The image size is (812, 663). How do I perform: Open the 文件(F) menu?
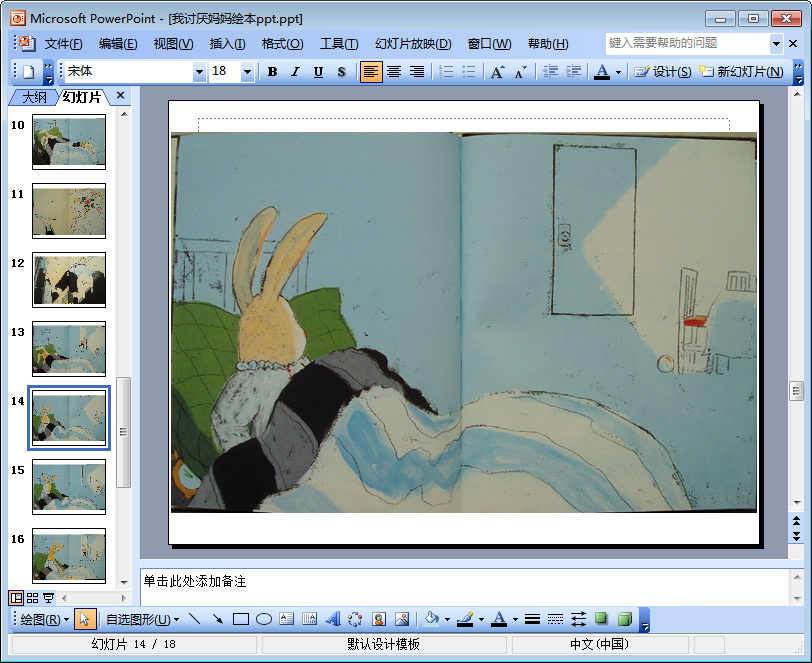63,44
